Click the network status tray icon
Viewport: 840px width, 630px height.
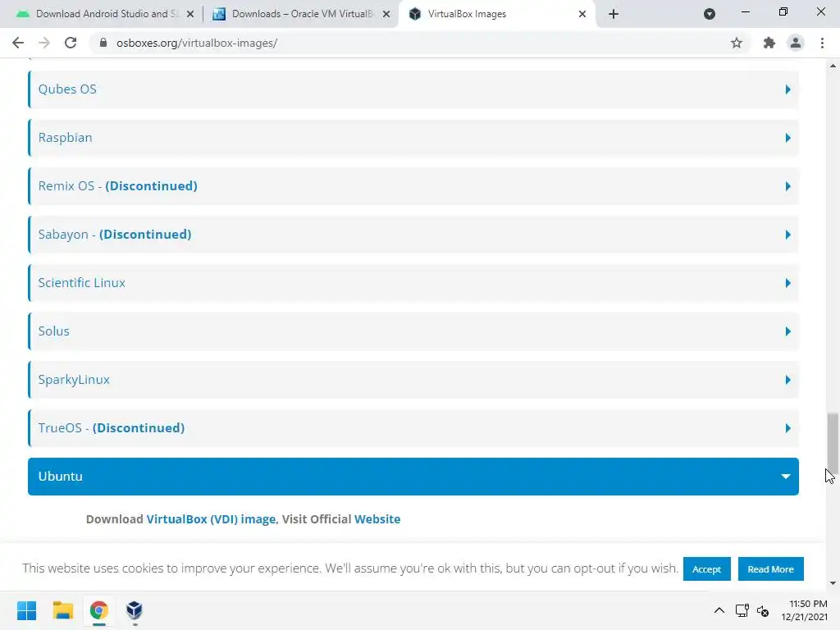click(742, 610)
